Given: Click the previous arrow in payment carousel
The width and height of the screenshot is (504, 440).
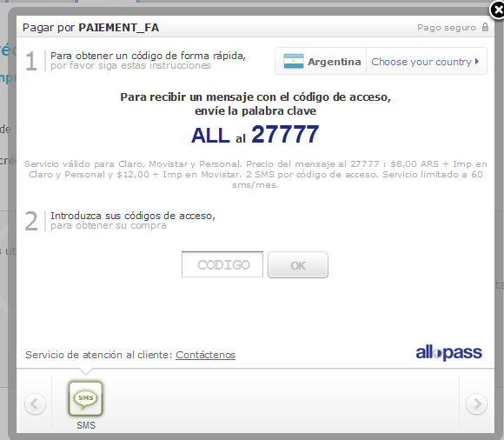Looking at the screenshot, I should coord(35,403).
